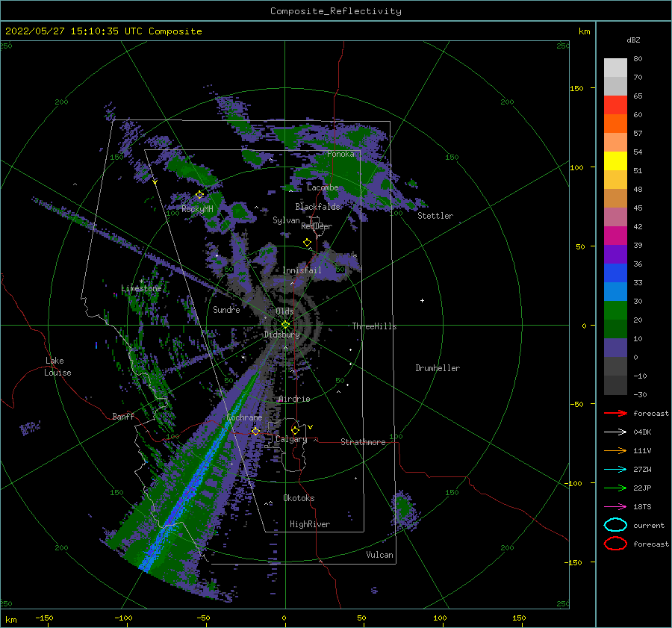
Task: Click the white asterisk marker east of Innisfail
Action: coord(355,256)
